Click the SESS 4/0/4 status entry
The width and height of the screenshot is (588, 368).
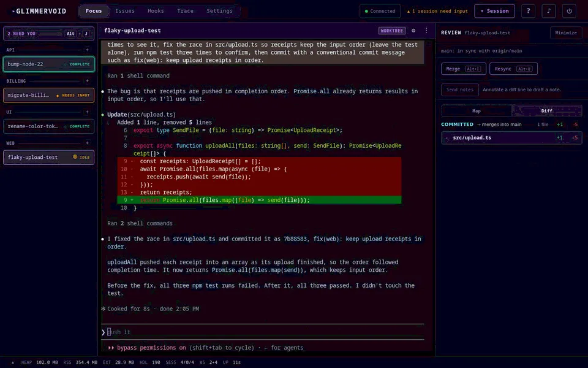point(179,362)
